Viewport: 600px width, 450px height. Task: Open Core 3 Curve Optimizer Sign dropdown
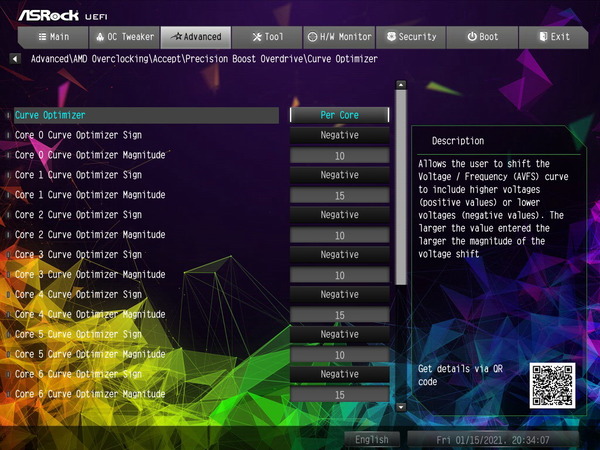pyautogui.click(x=340, y=255)
